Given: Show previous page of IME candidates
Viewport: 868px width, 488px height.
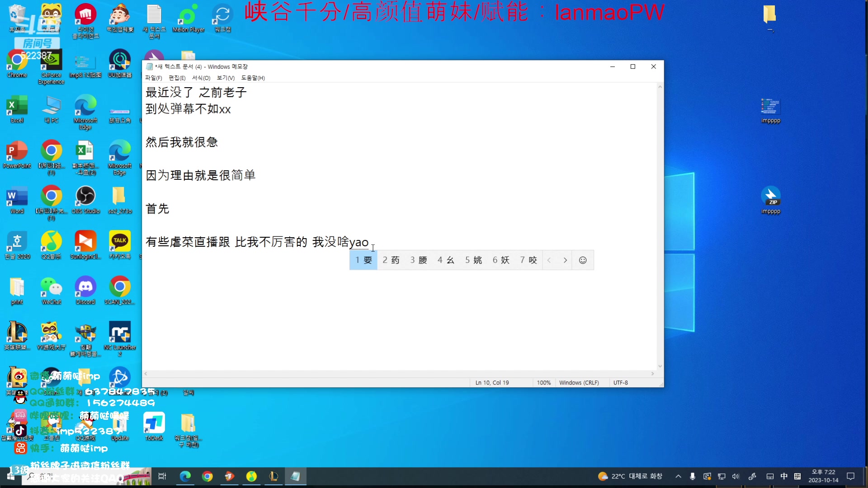Looking at the screenshot, I should click(x=549, y=260).
